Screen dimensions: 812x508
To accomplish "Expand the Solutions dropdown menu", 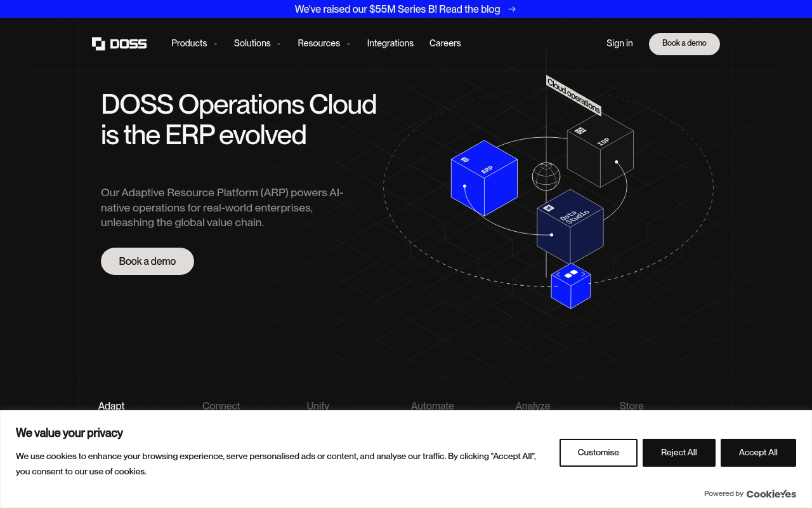I will click(258, 43).
